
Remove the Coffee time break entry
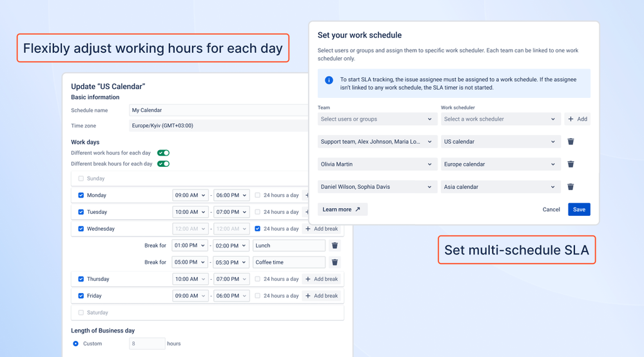pyautogui.click(x=335, y=262)
